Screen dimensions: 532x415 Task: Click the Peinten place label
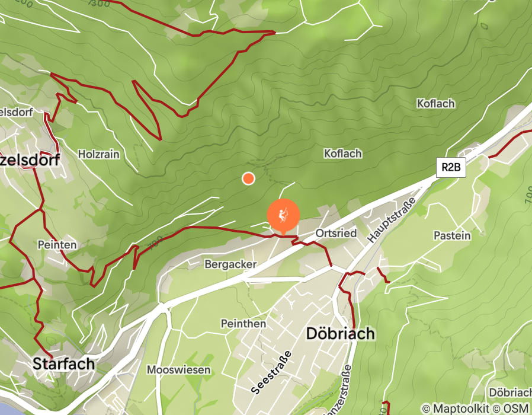pyautogui.click(x=57, y=245)
